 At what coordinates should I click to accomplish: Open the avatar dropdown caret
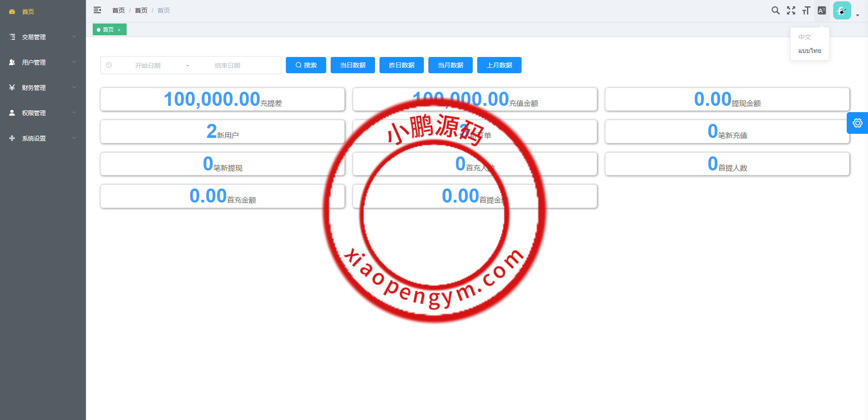(x=858, y=15)
